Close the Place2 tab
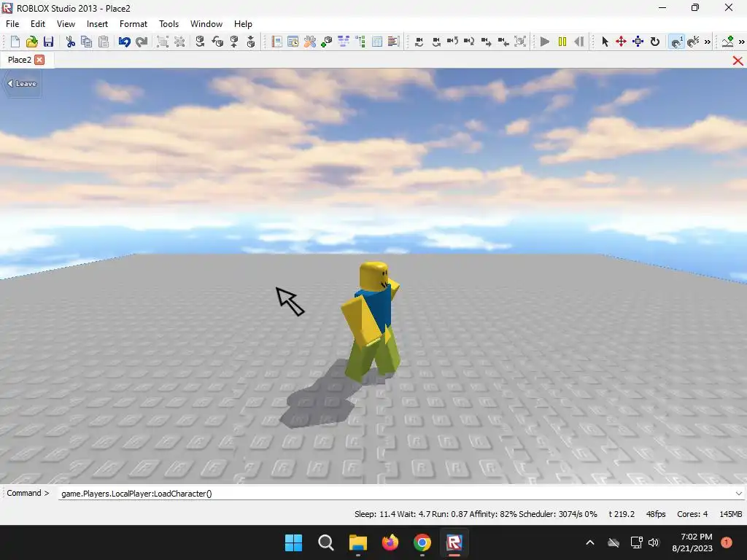This screenshot has width=747, height=560. coord(39,60)
